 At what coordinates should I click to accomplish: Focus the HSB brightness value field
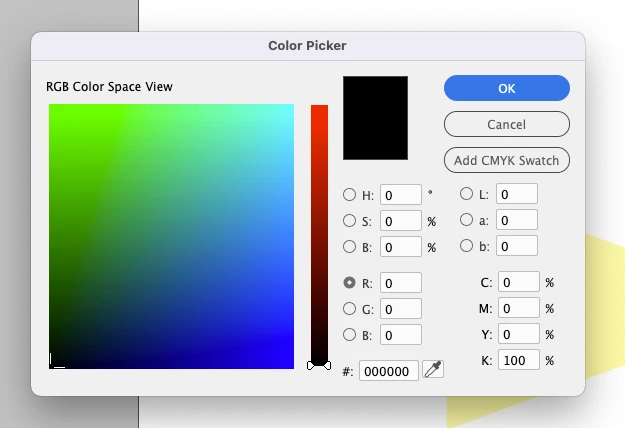click(x=401, y=247)
